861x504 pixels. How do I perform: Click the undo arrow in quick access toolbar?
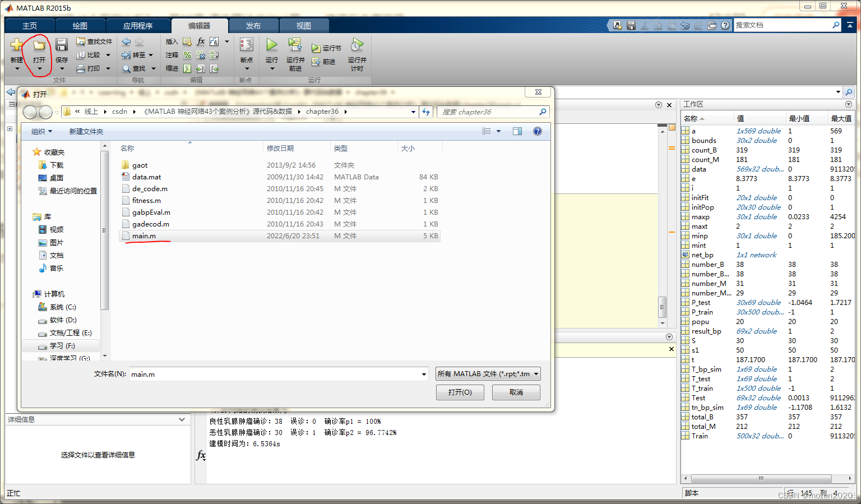[685, 25]
